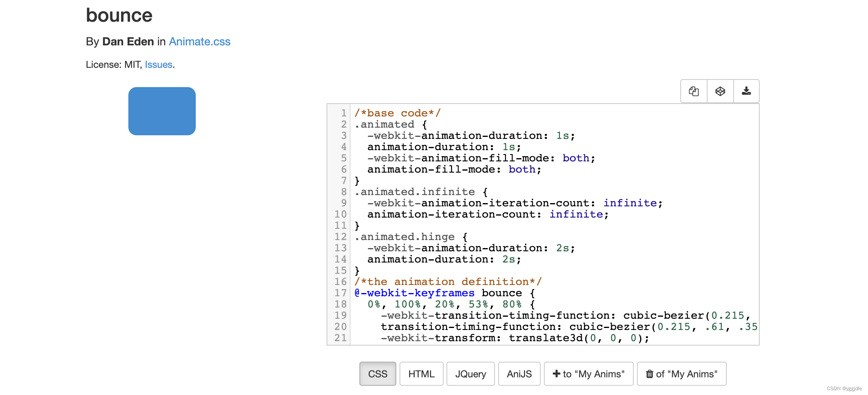Switch to the HTML tab
The height and width of the screenshot is (395, 868).
pyautogui.click(x=422, y=374)
